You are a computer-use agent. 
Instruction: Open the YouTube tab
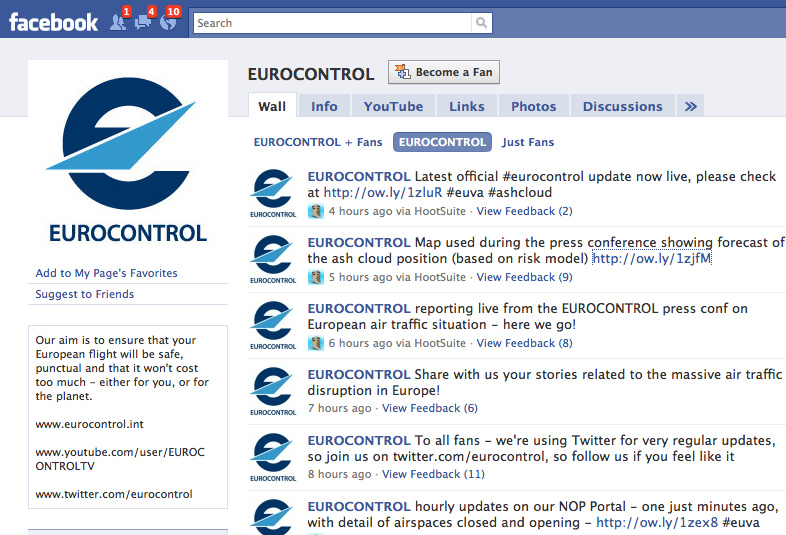pyautogui.click(x=394, y=106)
